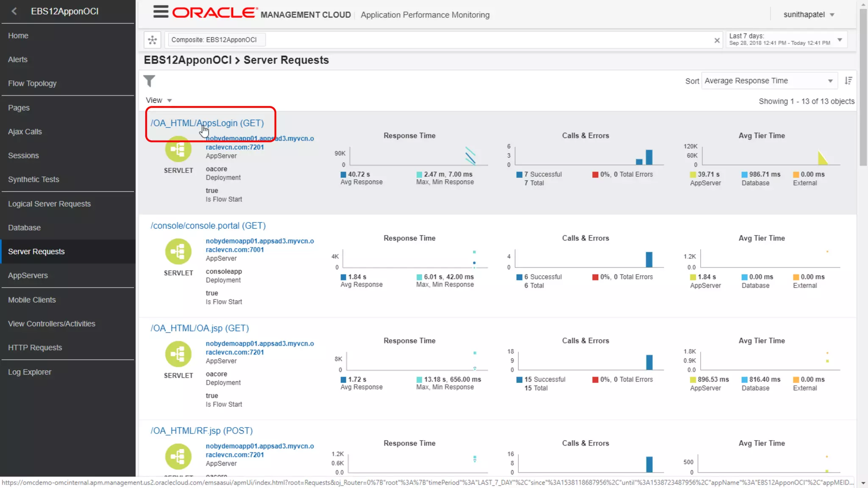Click AppsLogin 40.72 s Avg Response swatch
Image resolution: width=868 pixels, height=488 pixels.
pos(343,175)
